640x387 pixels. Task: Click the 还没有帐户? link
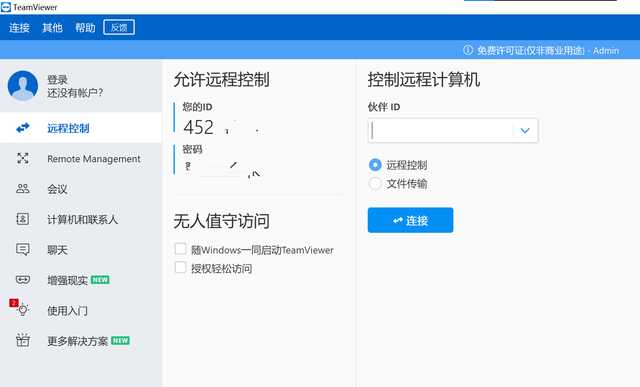pyautogui.click(x=75, y=93)
